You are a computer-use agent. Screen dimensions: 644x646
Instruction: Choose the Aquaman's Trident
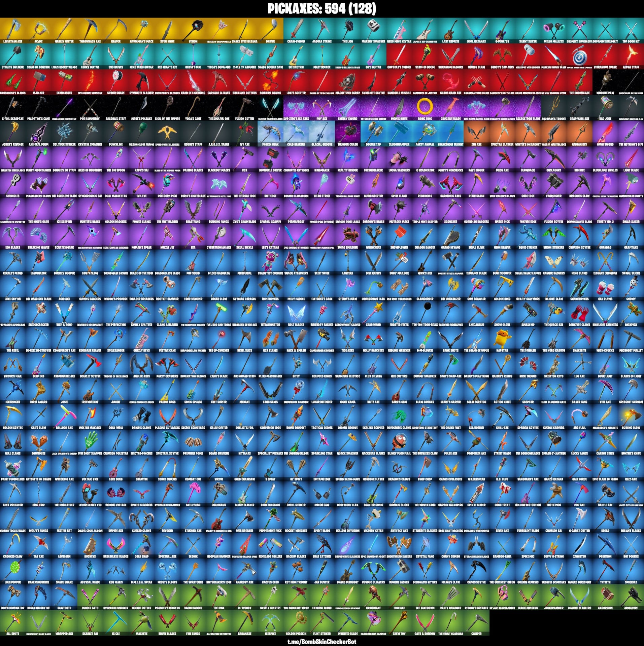[x=554, y=108]
